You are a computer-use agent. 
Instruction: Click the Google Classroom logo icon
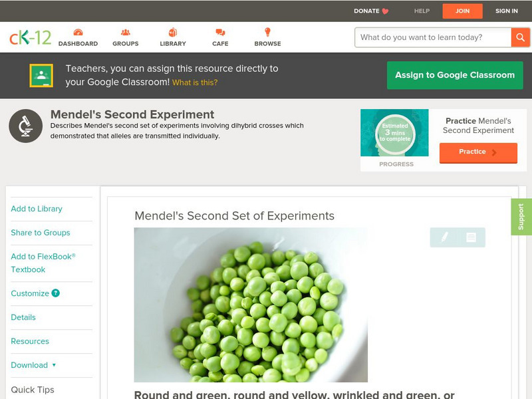tap(41, 75)
